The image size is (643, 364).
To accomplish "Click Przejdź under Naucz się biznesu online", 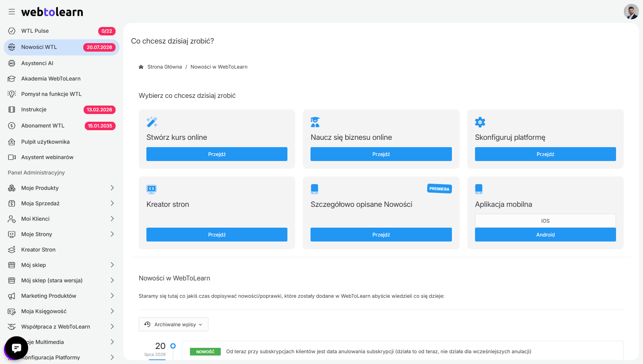I will tap(381, 154).
